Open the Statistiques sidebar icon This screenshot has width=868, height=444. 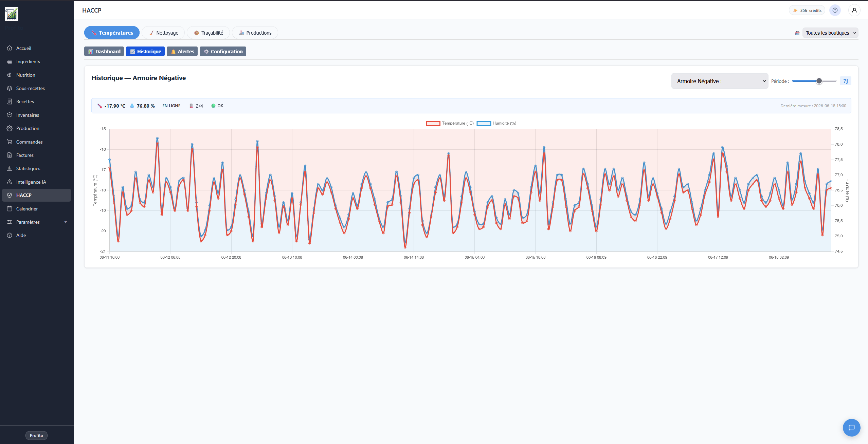(10, 168)
